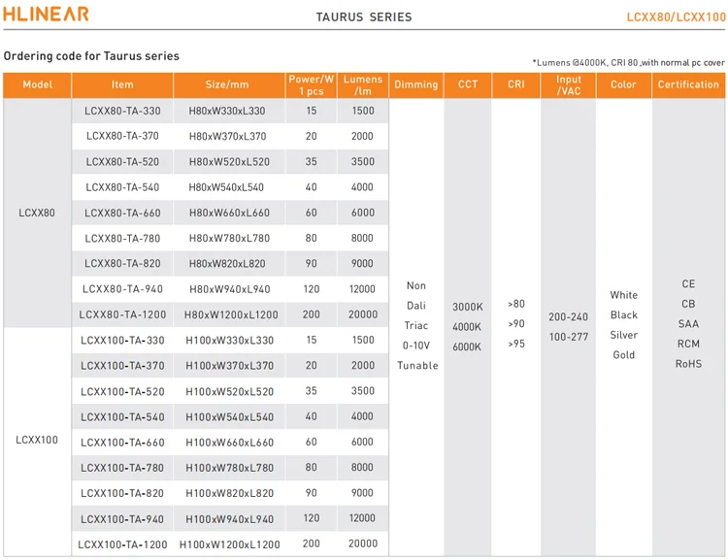Click the 'Model' column header
Image resolution: width=728 pixels, height=560 pixels.
pyautogui.click(x=37, y=85)
